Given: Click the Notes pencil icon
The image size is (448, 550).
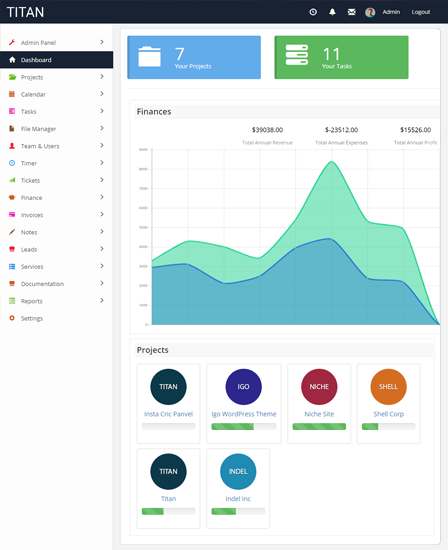Looking at the screenshot, I should (x=12, y=232).
